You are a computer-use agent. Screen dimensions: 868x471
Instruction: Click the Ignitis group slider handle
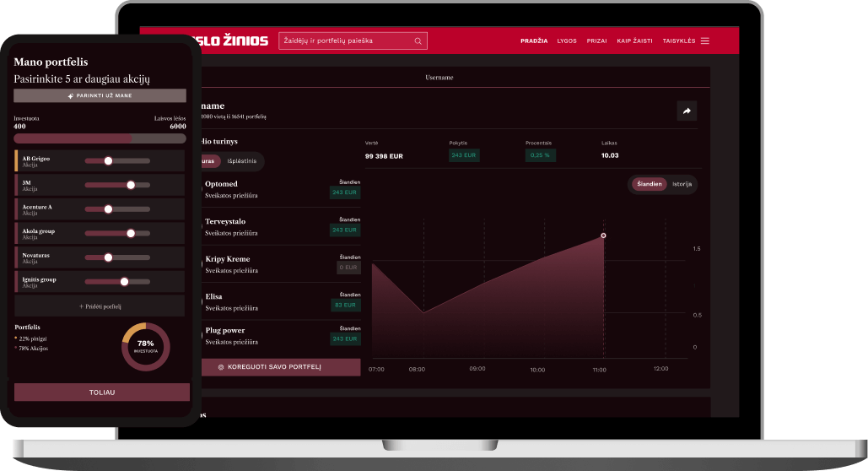click(x=124, y=282)
